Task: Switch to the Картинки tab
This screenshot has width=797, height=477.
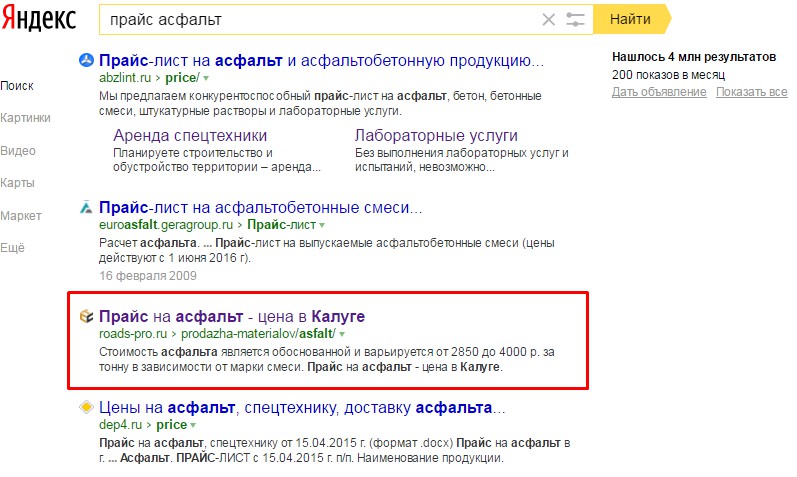Action: coord(25,118)
